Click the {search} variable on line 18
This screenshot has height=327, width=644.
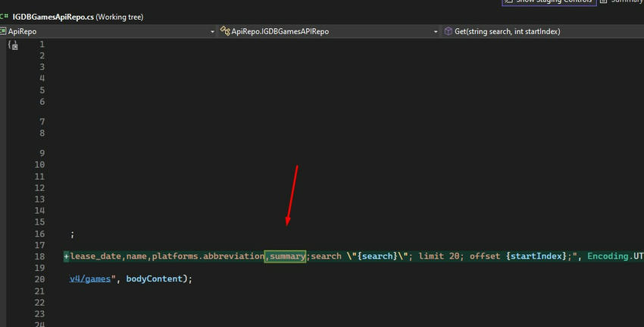(377, 256)
